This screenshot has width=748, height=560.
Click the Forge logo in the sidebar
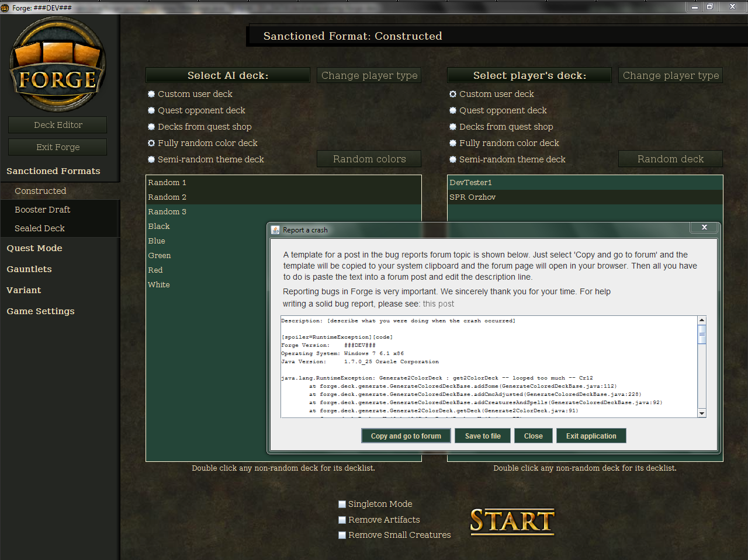coord(58,64)
